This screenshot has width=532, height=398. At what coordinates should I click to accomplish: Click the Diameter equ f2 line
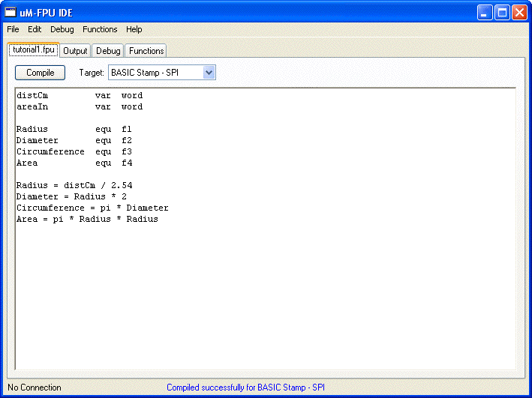click(74, 140)
